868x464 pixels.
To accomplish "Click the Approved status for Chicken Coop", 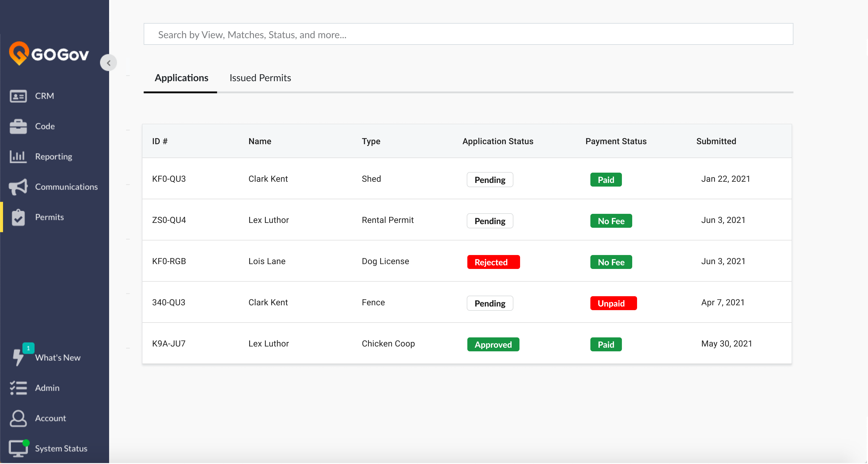I will 493,344.
